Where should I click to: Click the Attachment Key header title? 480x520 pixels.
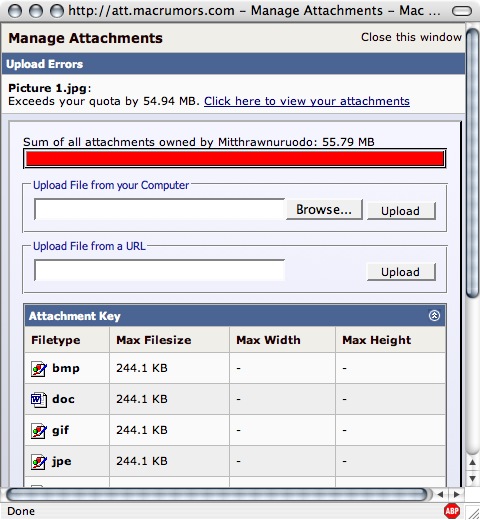(x=75, y=316)
